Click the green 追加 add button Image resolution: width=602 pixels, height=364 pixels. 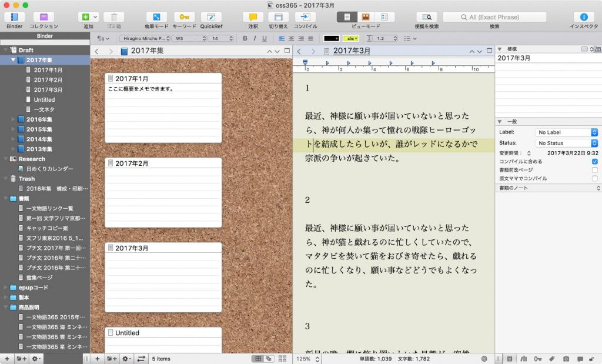pyautogui.click(x=85, y=17)
